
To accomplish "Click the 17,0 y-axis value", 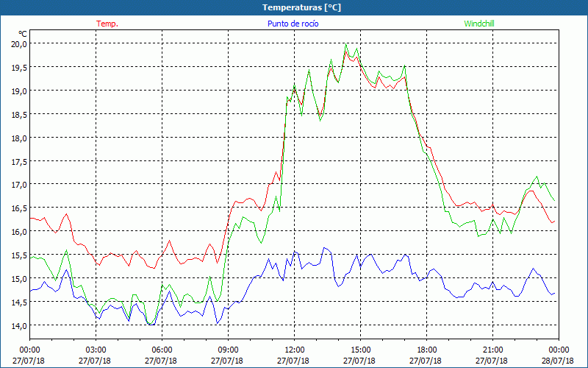I will [x=19, y=185].
